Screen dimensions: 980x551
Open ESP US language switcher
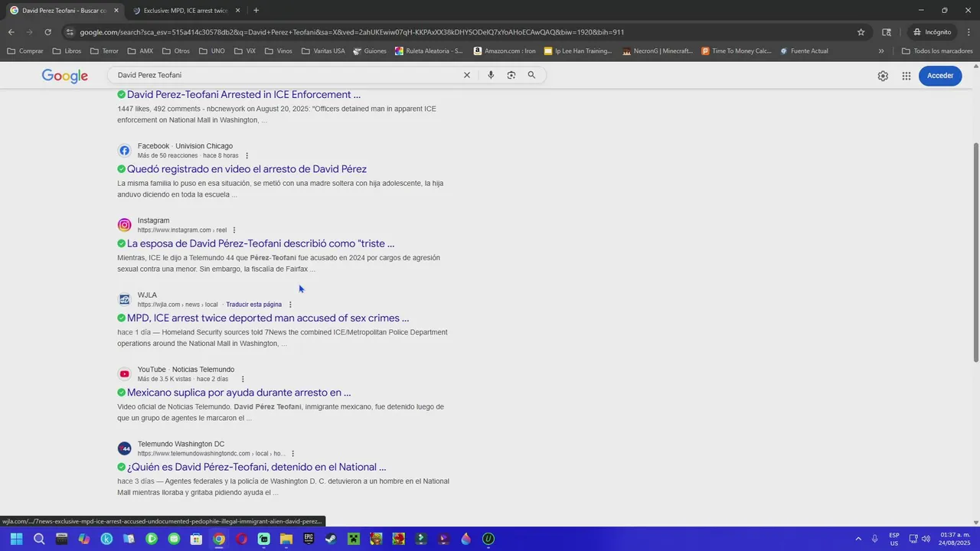[894, 539]
